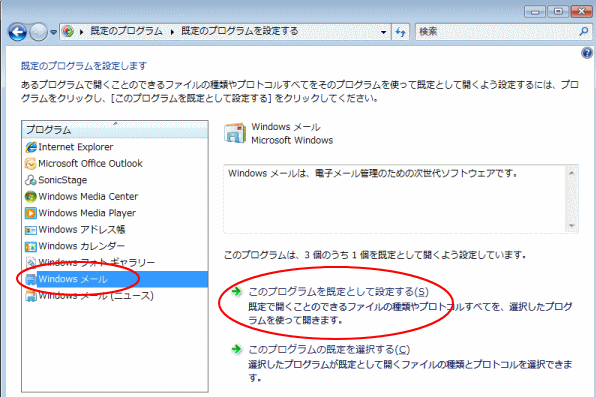
Task: Select Windows フォト ギャラリー icon in list
Action: [x=30, y=262]
